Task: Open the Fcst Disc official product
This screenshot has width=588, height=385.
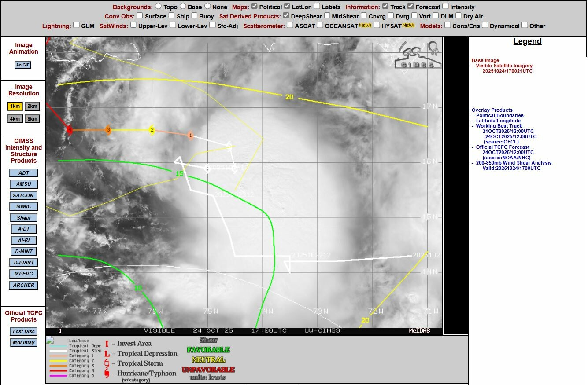Action: [x=24, y=331]
